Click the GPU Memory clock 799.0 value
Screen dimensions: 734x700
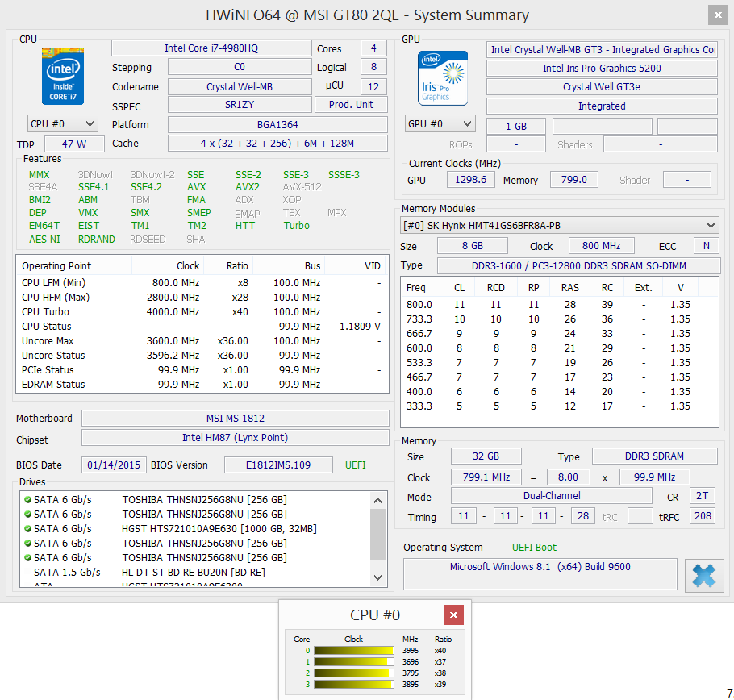point(574,180)
